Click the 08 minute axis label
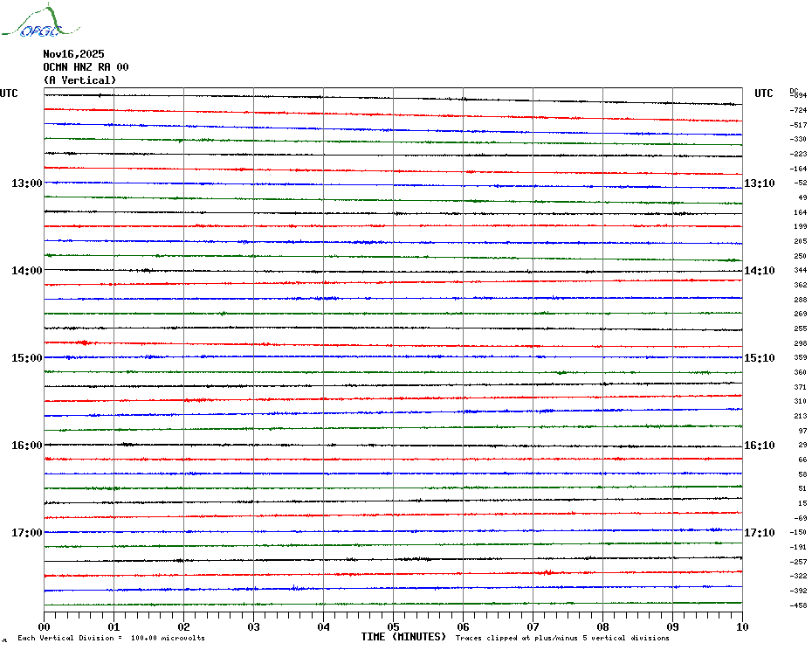The width and height of the screenshot is (812, 650). click(602, 626)
